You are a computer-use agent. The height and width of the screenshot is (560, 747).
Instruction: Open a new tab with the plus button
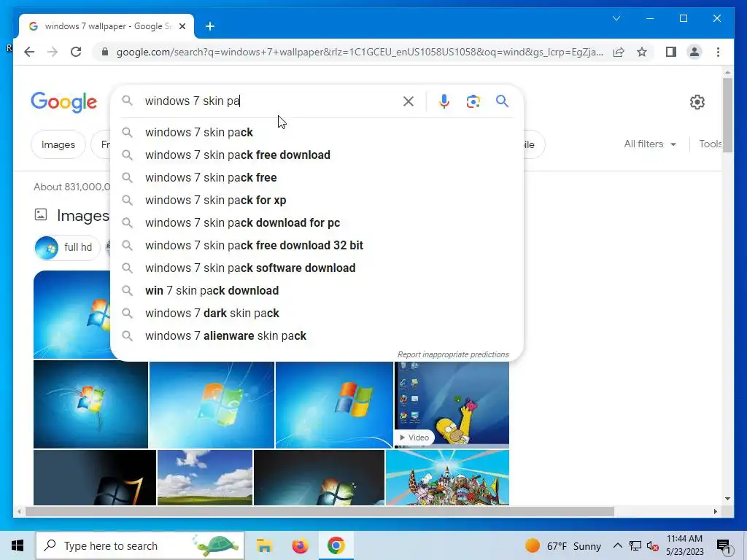click(209, 26)
